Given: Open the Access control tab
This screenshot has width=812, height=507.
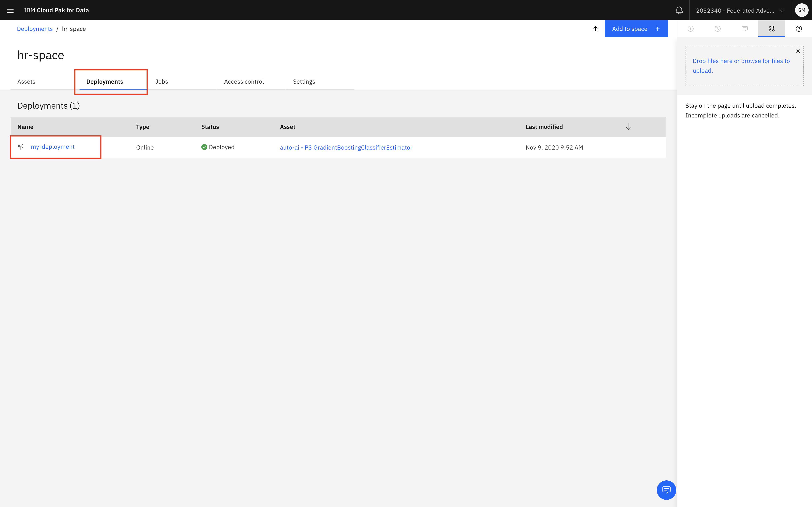Looking at the screenshot, I should coord(244,82).
